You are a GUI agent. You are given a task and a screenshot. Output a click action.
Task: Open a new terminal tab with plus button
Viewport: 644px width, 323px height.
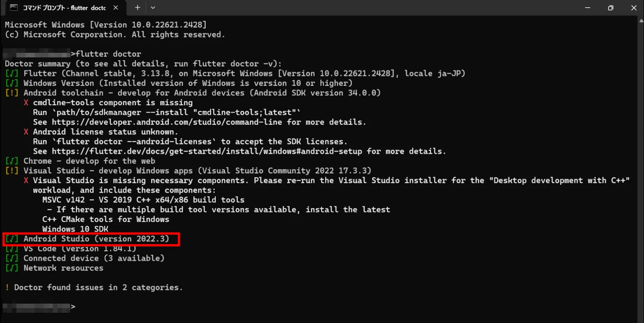(x=138, y=8)
